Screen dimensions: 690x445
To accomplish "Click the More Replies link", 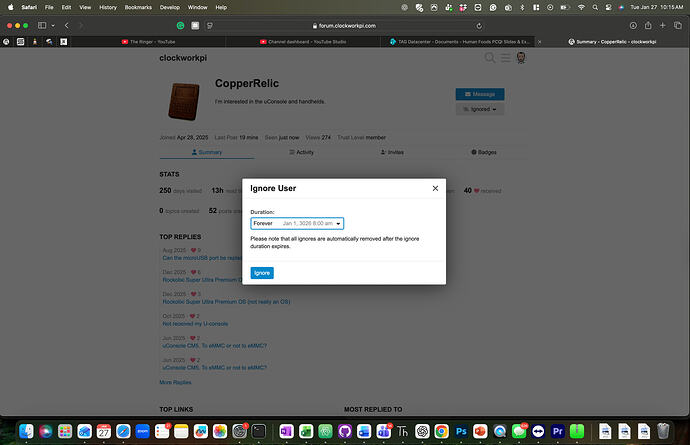I will point(175,382).
